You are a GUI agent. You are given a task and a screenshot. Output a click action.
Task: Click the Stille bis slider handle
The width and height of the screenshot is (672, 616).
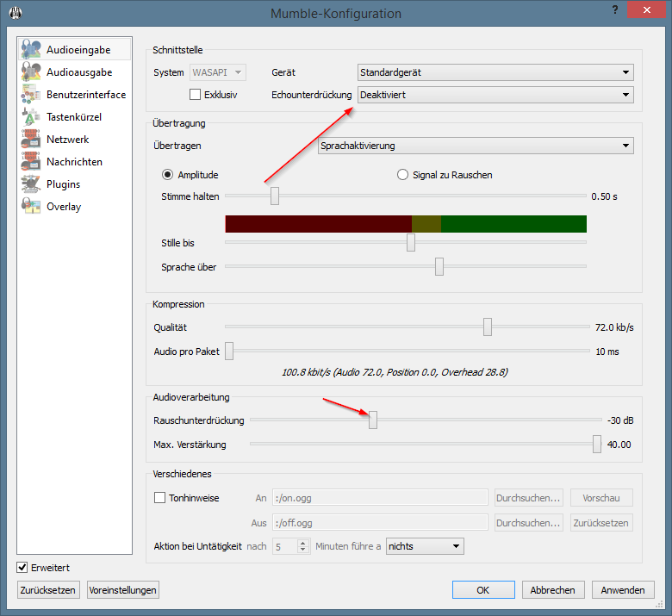click(411, 242)
